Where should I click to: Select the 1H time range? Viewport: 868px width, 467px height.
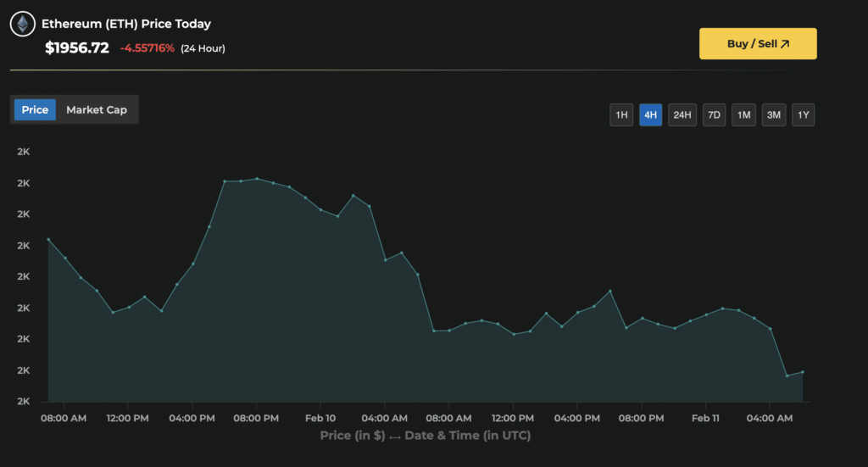621,115
